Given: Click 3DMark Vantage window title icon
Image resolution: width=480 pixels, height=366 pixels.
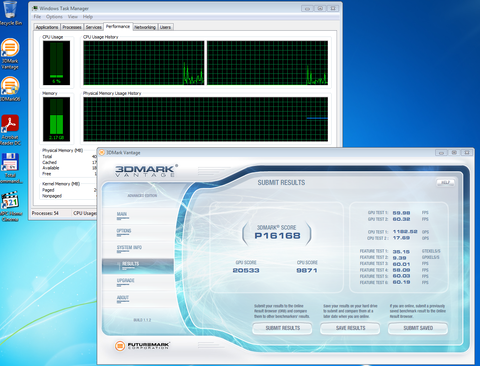Looking at the screenshot, I should [x=102, y=153].
